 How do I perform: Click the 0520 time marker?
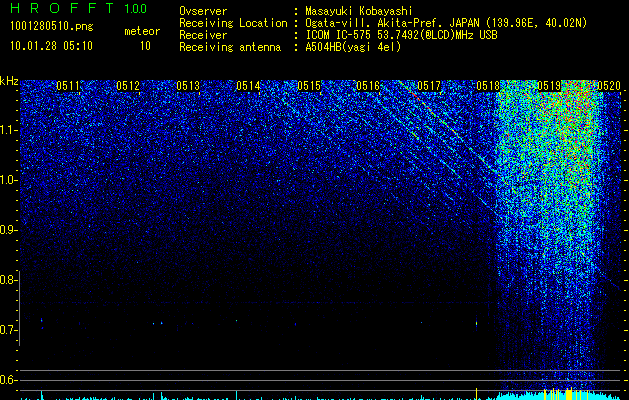(x=609, y=86)
